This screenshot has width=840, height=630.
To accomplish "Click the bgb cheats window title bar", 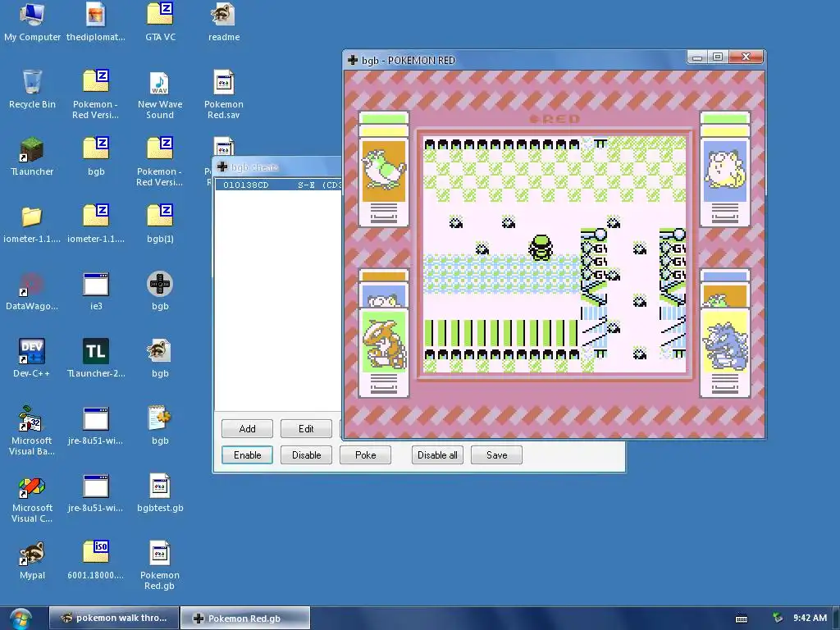I will point(279,167).
